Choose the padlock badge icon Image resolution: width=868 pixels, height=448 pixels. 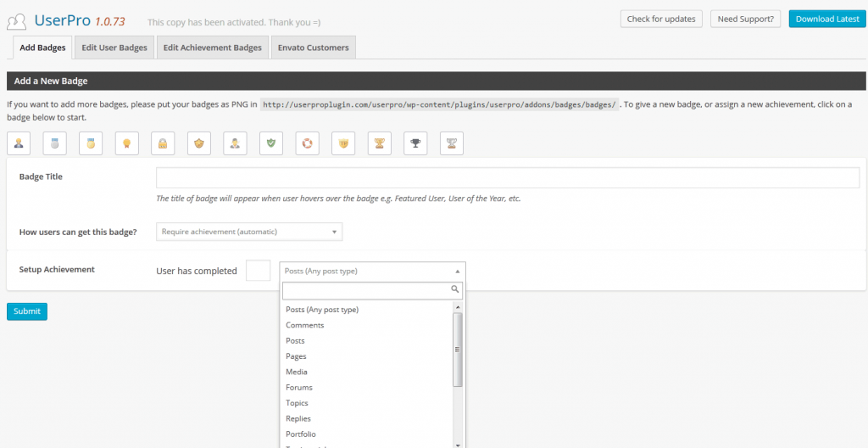[163, 143]
